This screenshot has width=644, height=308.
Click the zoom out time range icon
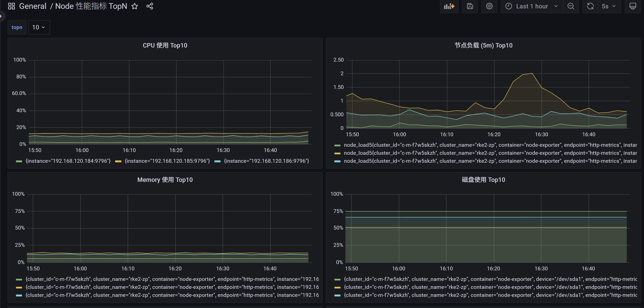(x=571, y=6)
